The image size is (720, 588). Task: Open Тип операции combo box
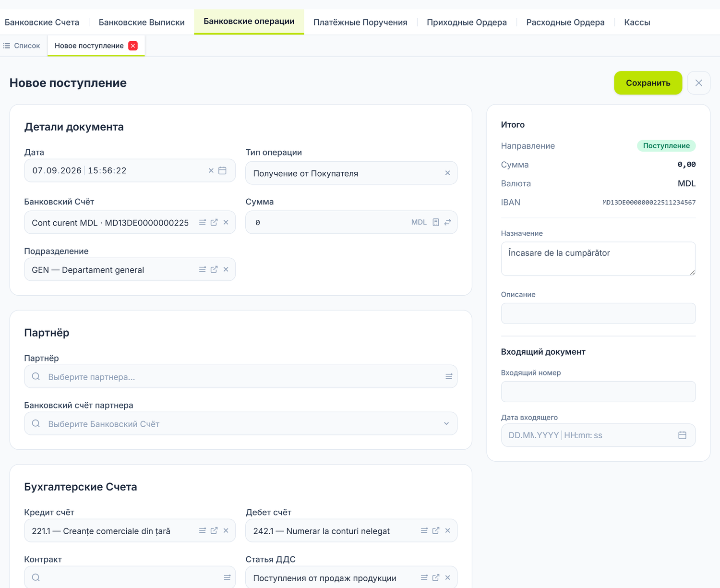[351, 173]
